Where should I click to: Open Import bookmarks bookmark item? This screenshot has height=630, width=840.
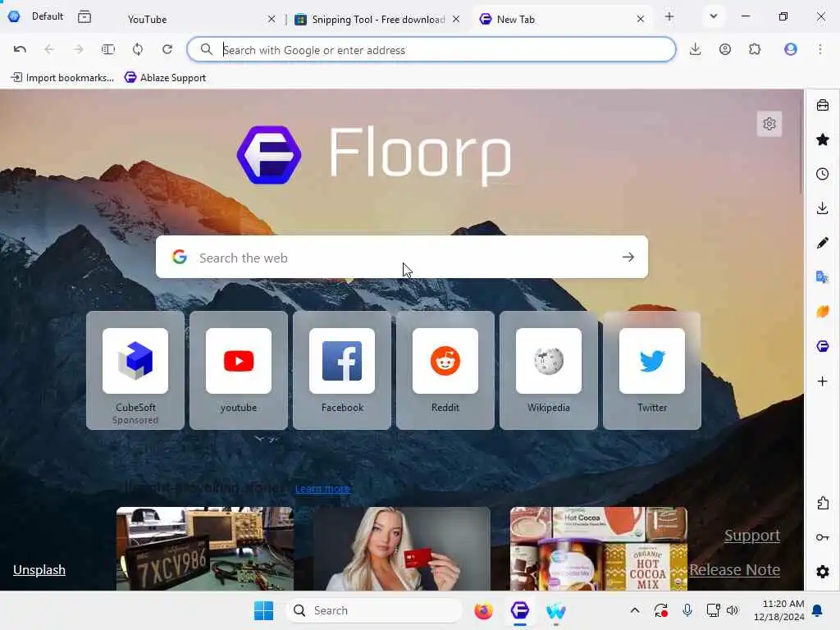(62, 78)
